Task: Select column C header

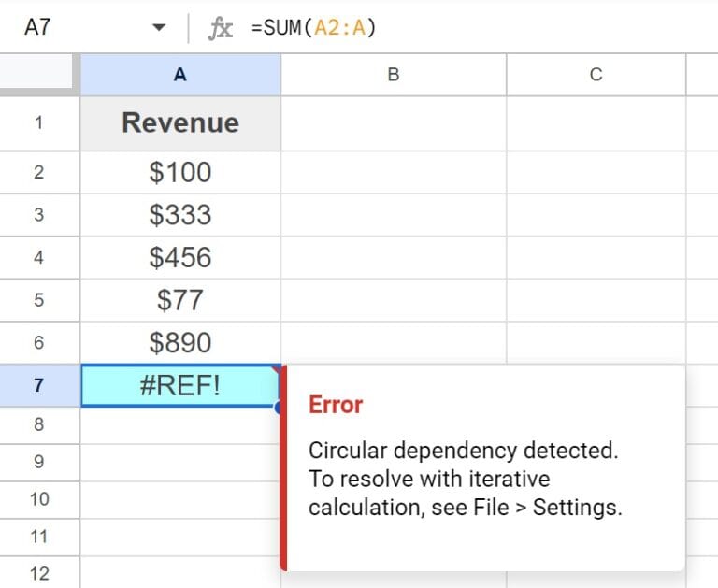Action: [x=596, y=75]
